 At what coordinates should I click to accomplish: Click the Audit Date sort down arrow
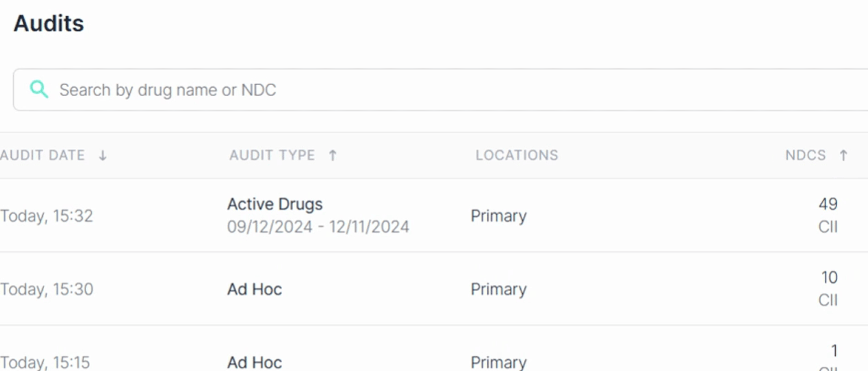point(102,156)
